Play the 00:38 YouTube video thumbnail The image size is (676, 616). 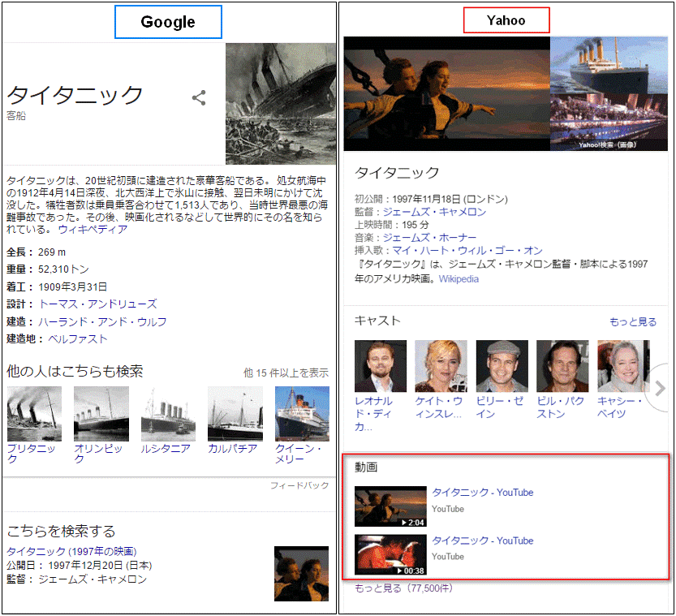390,555
